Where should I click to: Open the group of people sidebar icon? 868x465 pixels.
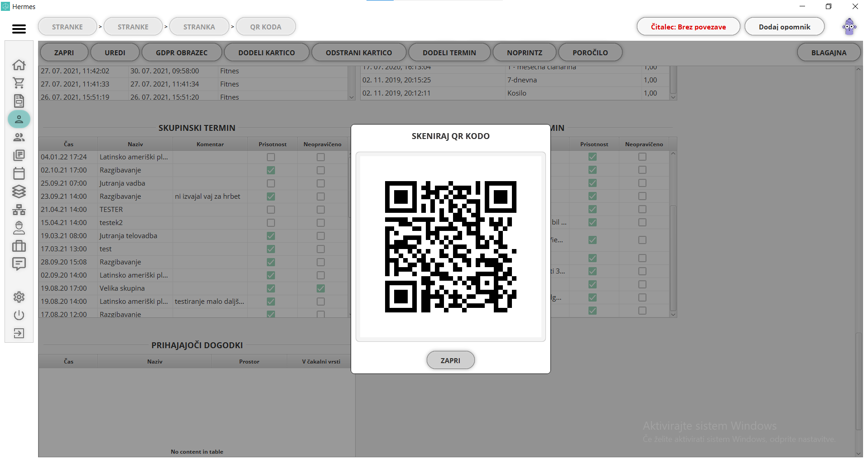coord(19,137)
